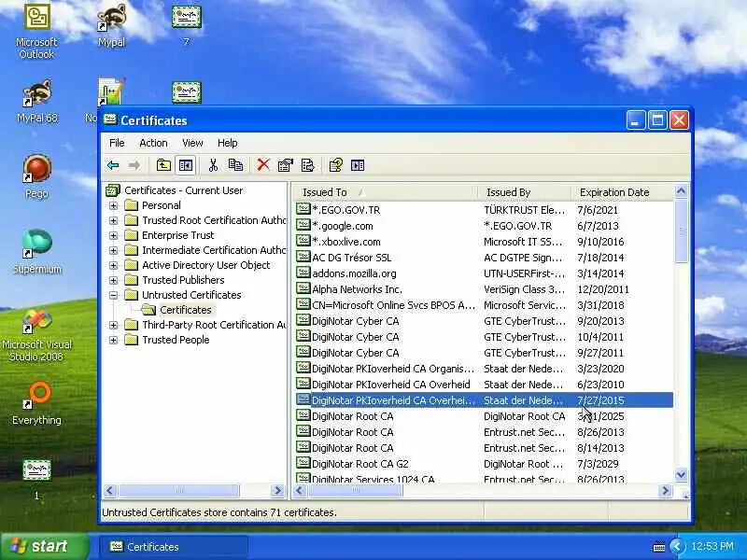Image resolution: width=747 pixels, height=560 pixels.
Task: Click certificate icon of Alpha Networks Inc. row
Action: (303, 288)
